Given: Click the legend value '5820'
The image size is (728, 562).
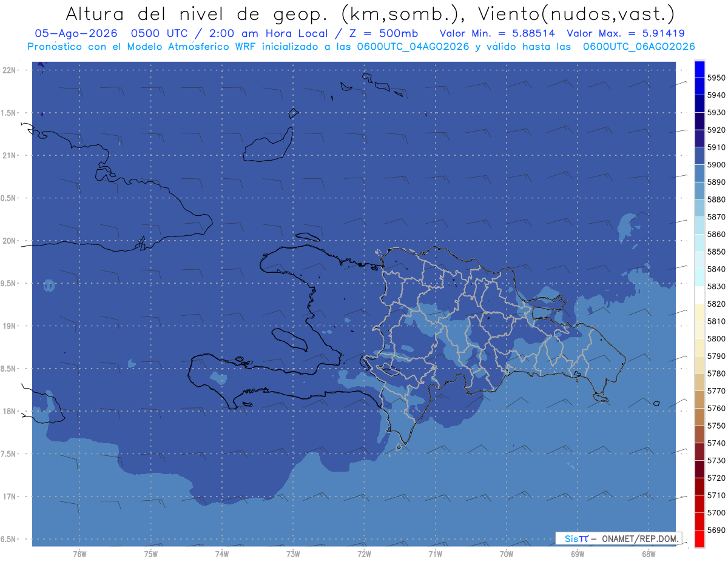Looking at the screenshot, I should coord(716,304).
